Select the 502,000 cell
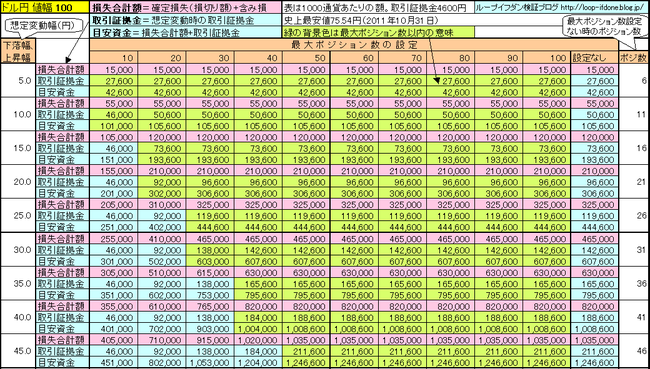The width and height of the screenshot is (650, 369). [x=162, y=261]
